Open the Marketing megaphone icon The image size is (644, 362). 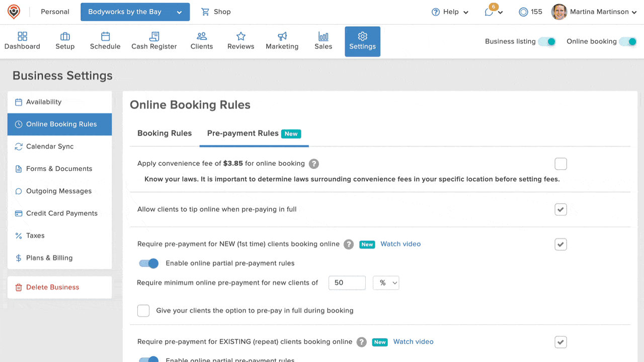pyautogui.click(x=282, y=36)
